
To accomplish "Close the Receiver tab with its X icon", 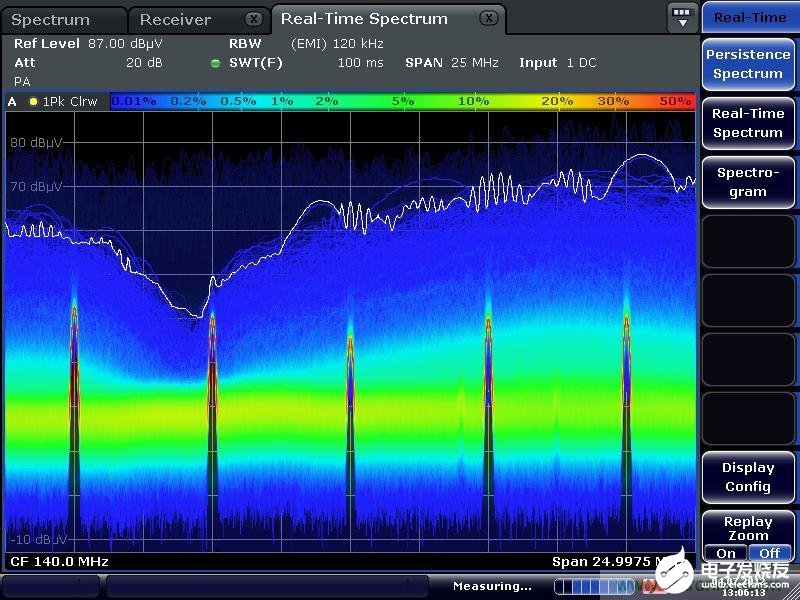I will pyautogui.click(x=254, y=19).
